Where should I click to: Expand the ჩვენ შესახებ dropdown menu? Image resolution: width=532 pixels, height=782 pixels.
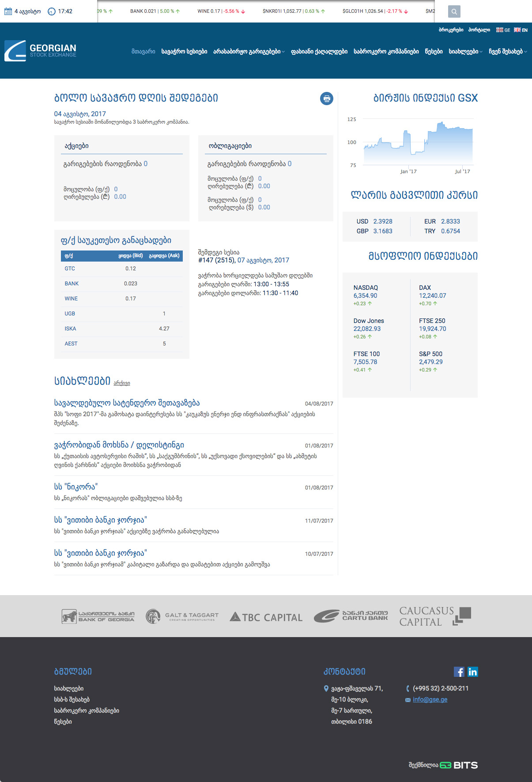[x=508, y=52]
